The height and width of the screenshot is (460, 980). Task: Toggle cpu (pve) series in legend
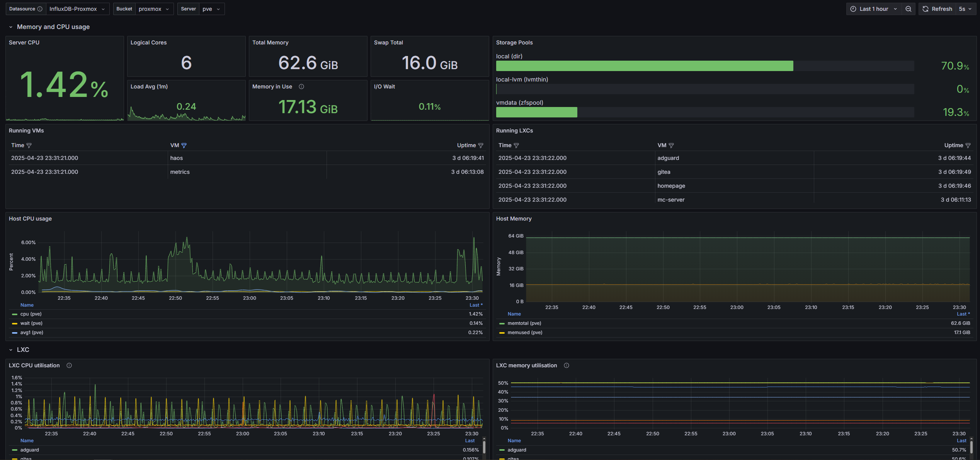coord(31,314)
